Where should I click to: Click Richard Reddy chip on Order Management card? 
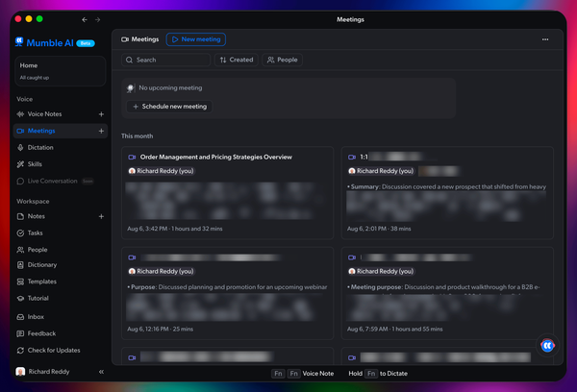(x=162, y=171)
